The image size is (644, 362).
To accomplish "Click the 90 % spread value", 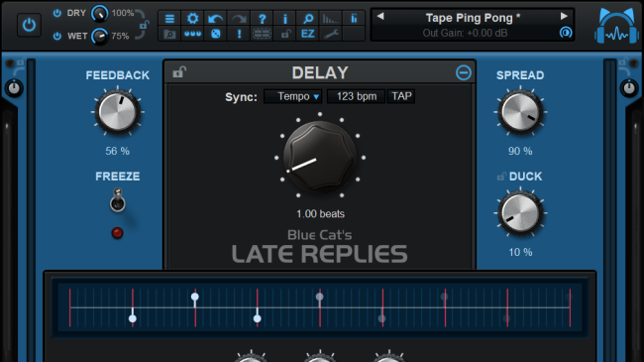I will click(520, 151).
